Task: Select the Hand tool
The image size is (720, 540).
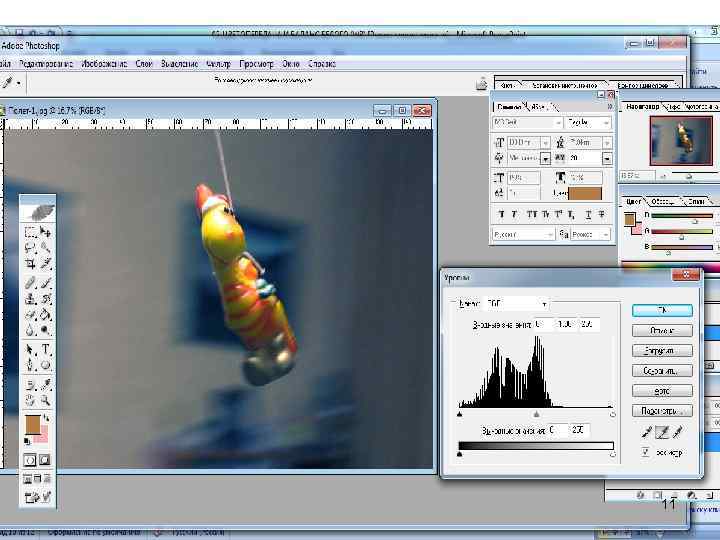Action: click(x=30, y=400)
